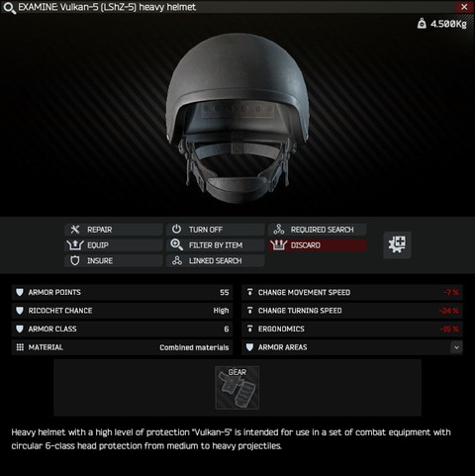
Task: Click the weight bag icon next to 4.500Kg
Action: coord(422,24)
